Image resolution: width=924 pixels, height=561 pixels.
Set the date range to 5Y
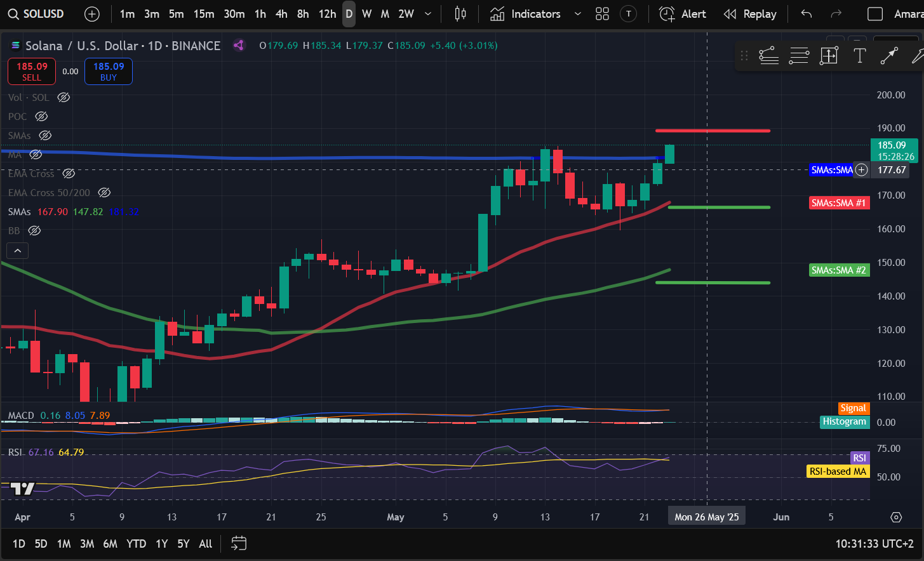[x=183, y=544]
